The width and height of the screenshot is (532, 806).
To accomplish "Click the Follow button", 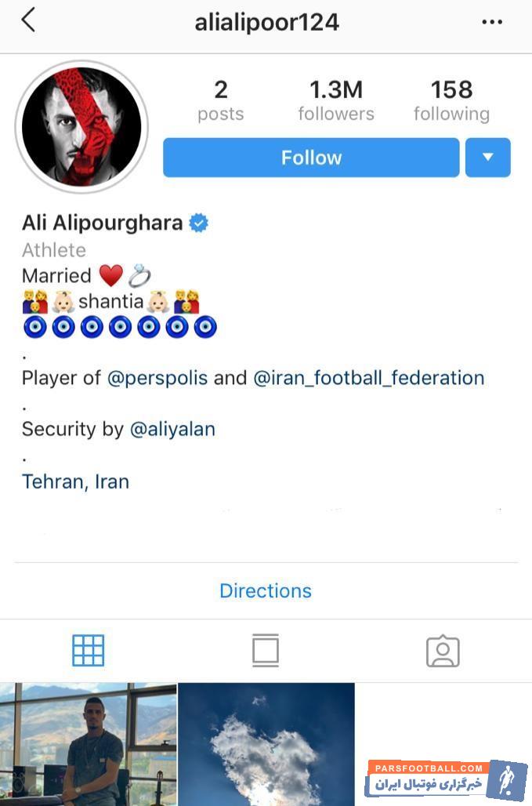I will [311, 158].
